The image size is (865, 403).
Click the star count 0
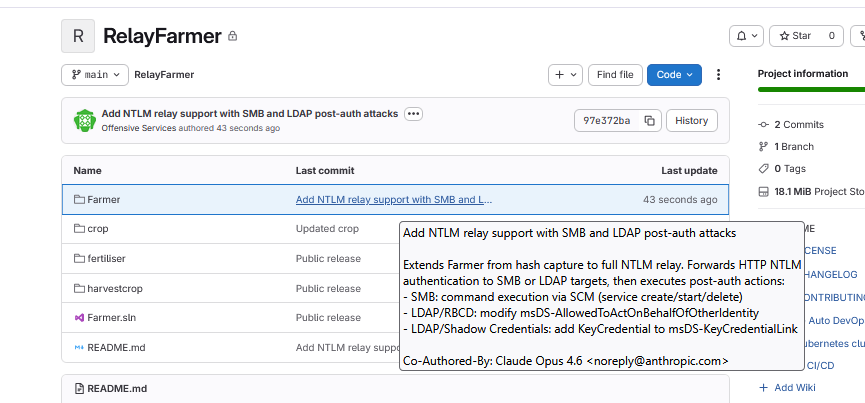coord(831,36)
